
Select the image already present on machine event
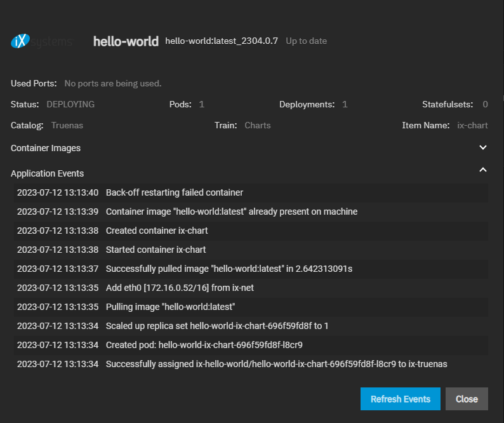point(251,211)
